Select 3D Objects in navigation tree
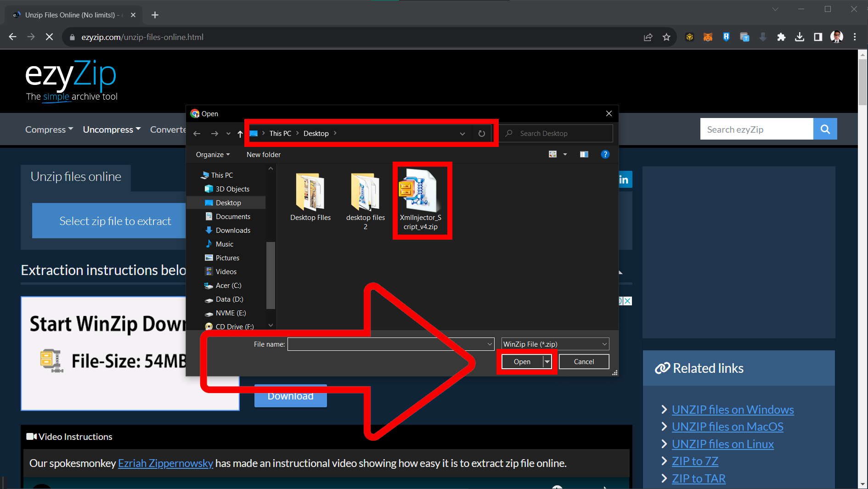Screen dimensions: 868x489 227,189
